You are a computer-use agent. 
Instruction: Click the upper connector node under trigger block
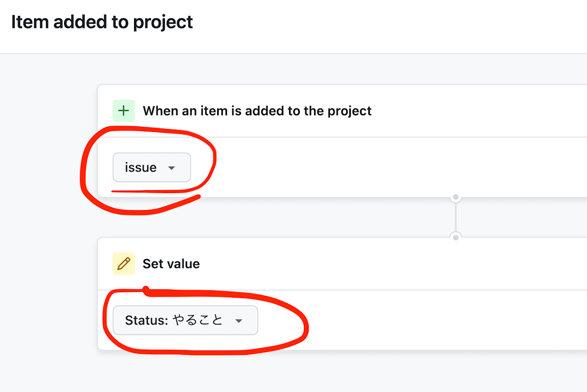click(x=455, y=197)
